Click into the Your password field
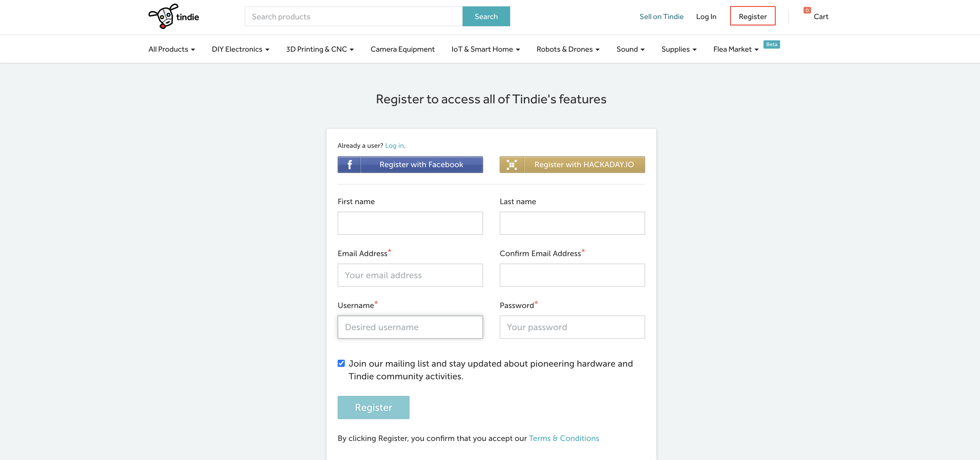The image size is (980, 460). click(572, 327)
